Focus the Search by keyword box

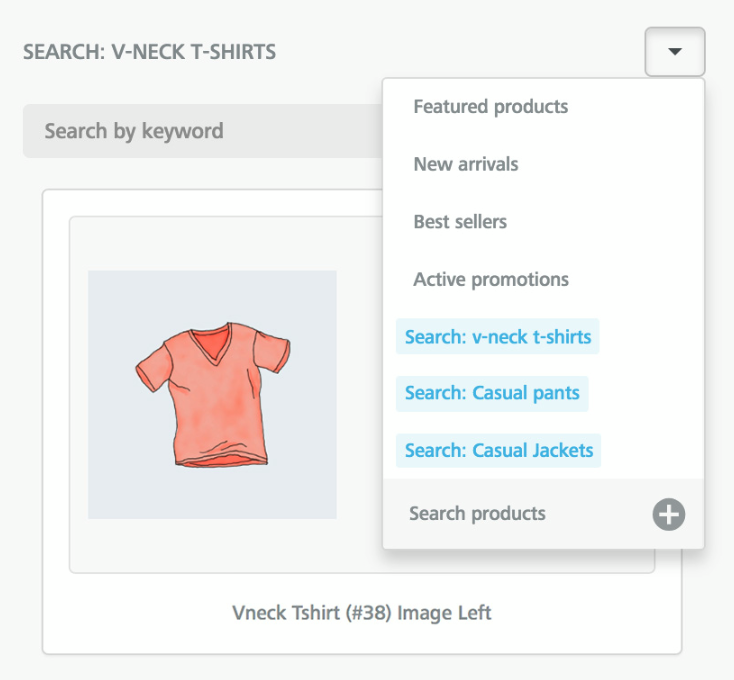(200, 131)
